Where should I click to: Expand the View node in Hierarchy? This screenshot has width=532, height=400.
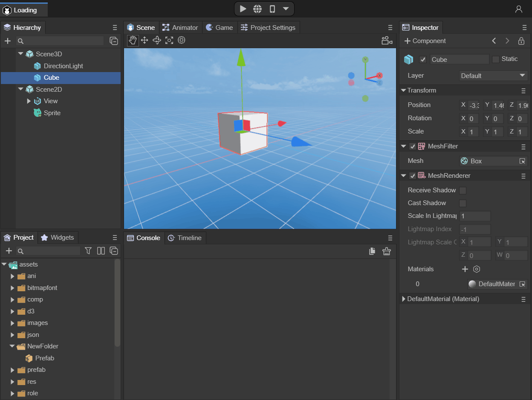pyautogui.click(x=29, y=101)
